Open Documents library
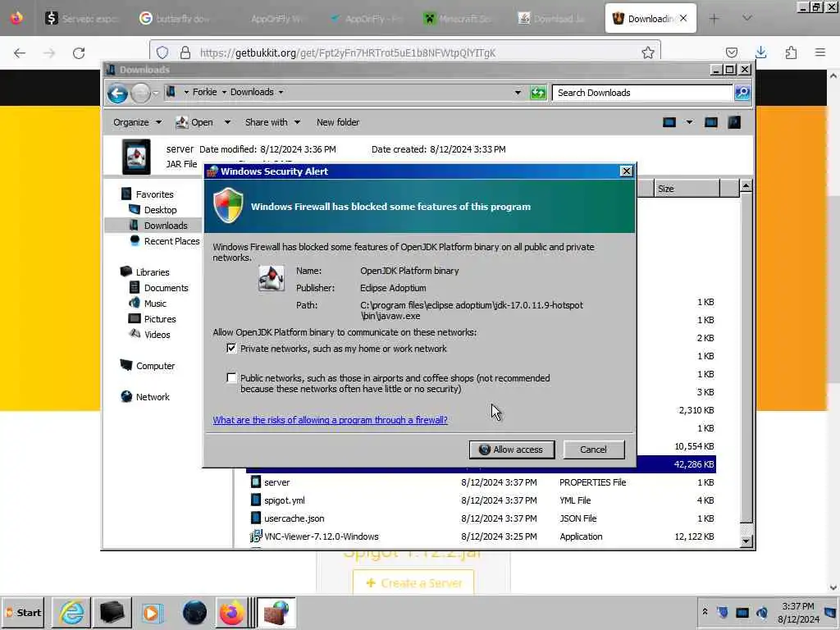 166,288
